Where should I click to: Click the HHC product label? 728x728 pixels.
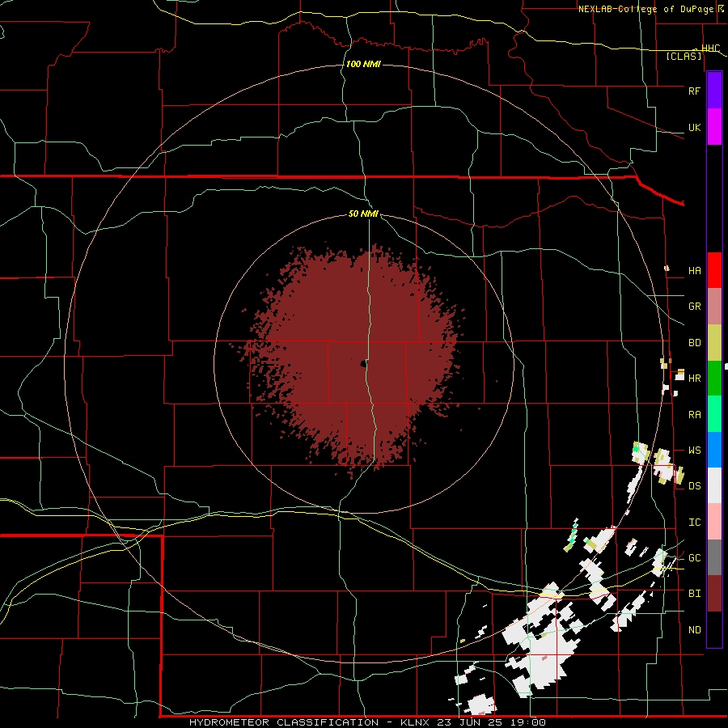click(x=710, y=49)
